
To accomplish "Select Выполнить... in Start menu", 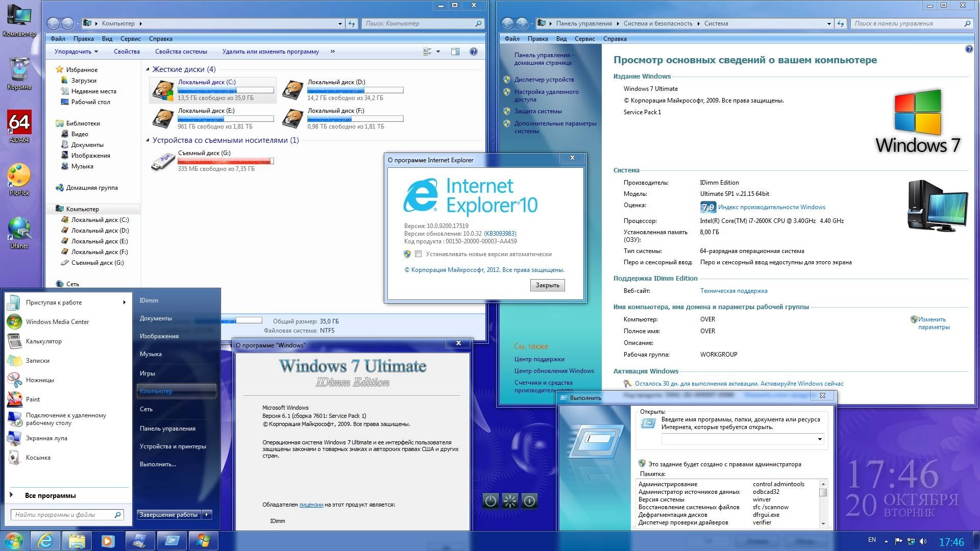I will click(158, 464).
